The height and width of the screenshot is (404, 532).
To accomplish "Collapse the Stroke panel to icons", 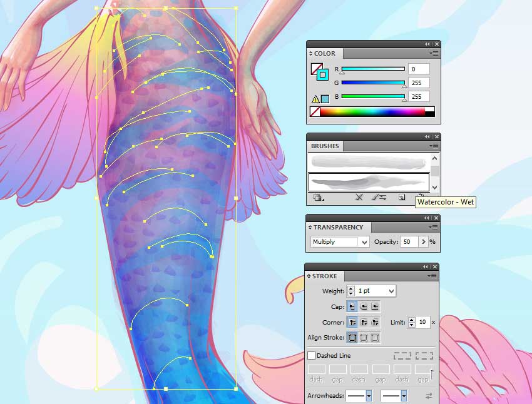I will [x=426, y=267].
